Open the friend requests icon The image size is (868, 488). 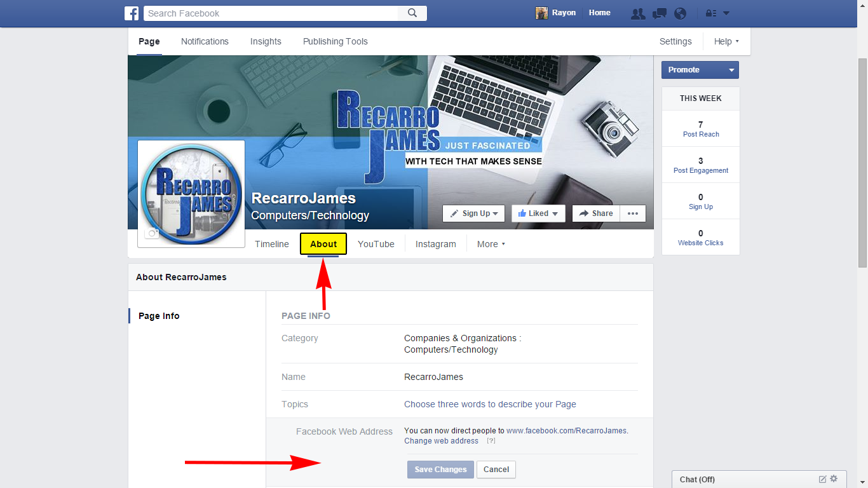pos(638,13)
